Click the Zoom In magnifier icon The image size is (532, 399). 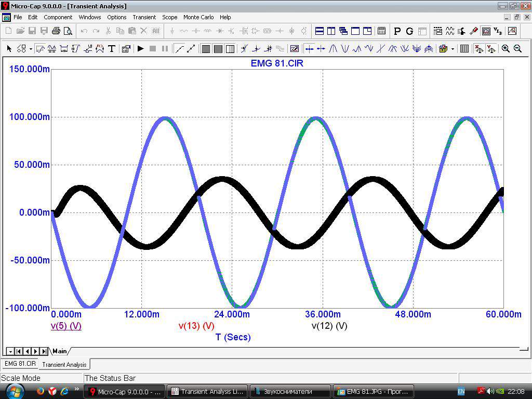[506, 49]
